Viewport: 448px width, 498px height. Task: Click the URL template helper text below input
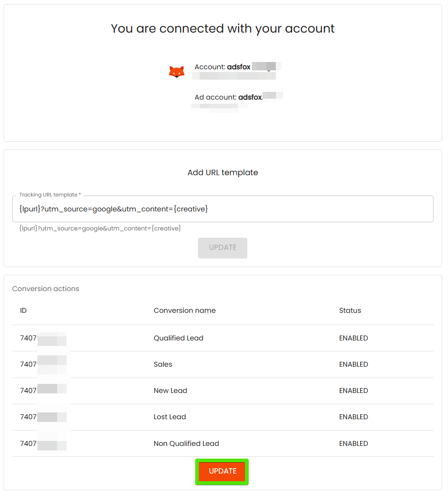click(100, 229)
